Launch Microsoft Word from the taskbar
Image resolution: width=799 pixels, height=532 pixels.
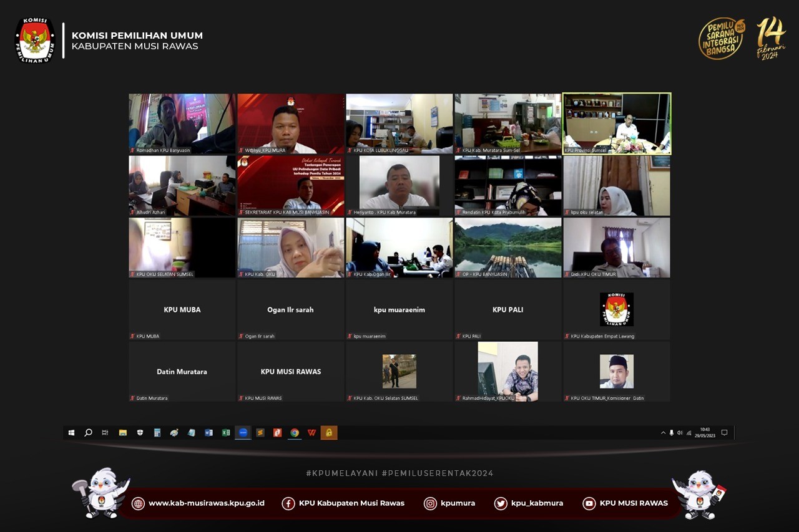pyautogui.click(x=208, y=433)
